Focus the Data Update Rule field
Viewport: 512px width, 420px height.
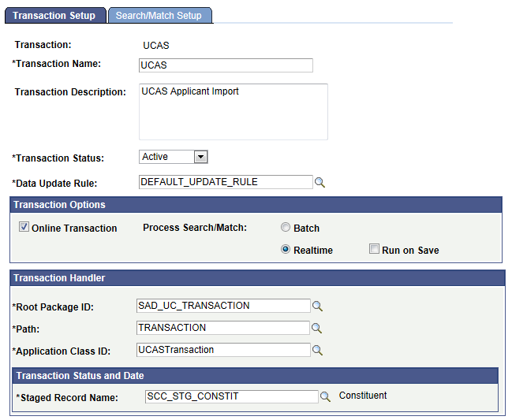[226, 182]
